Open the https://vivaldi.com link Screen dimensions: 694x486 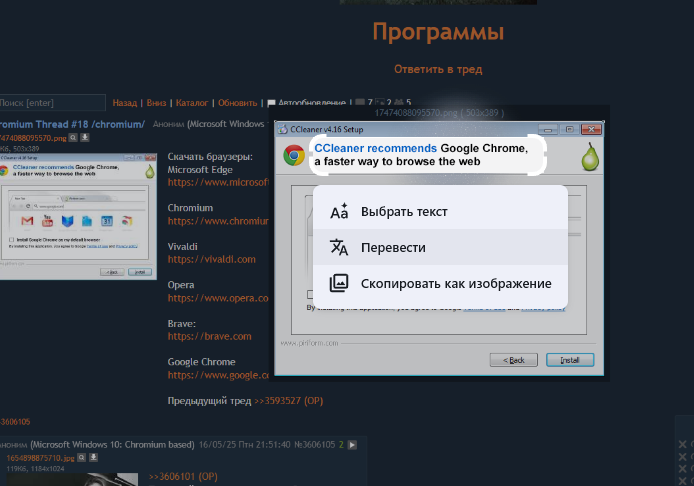(212, 259)
